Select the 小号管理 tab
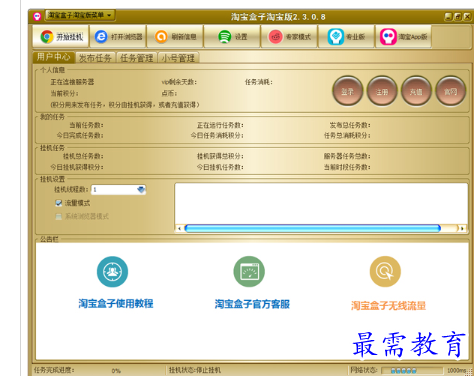474x376 pixels. [178, 58]
